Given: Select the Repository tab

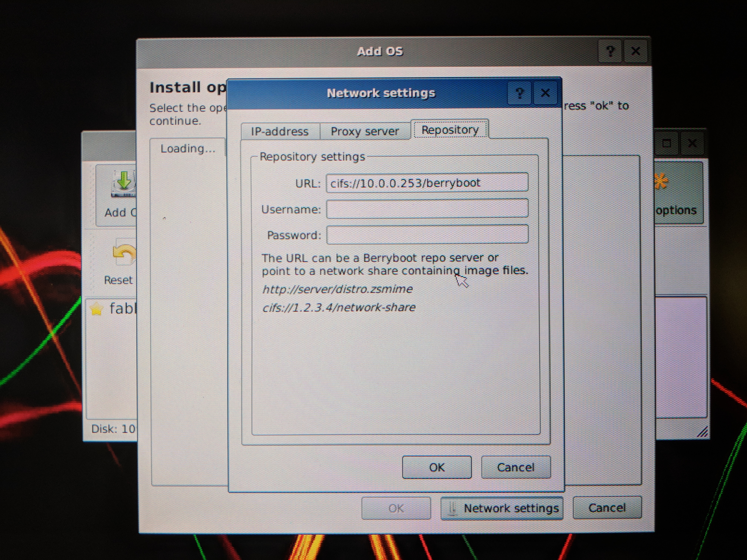Looking at the screenshot, I should (x=450, y=130).
